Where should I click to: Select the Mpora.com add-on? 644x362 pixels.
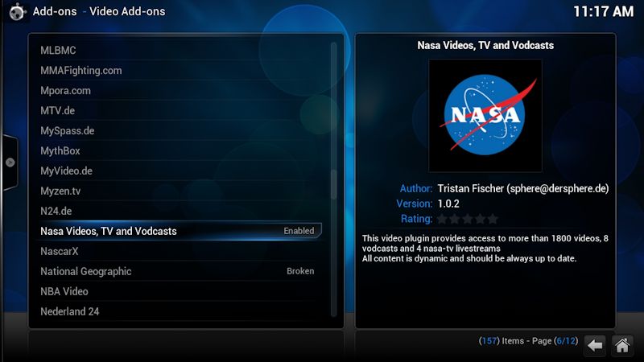tap(180, 91)
